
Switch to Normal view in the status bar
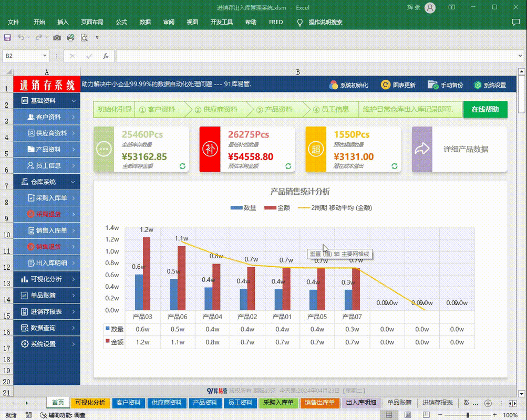pos(389,415)
